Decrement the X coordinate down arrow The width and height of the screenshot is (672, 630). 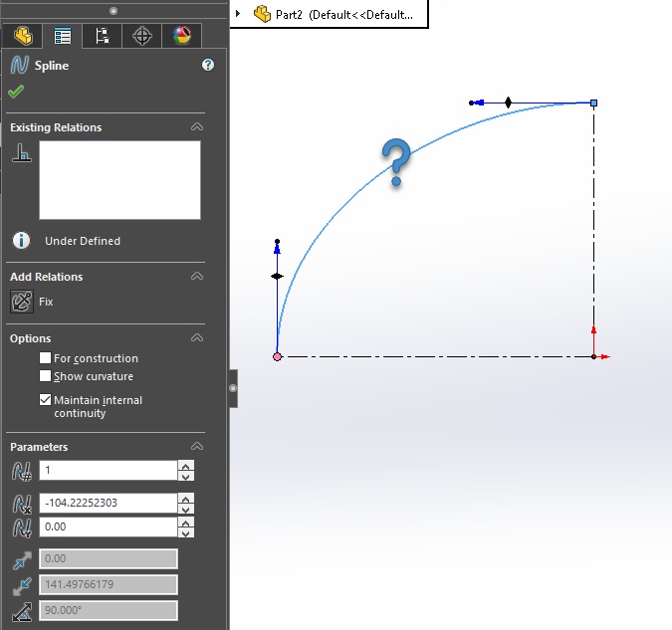point(185,509)
